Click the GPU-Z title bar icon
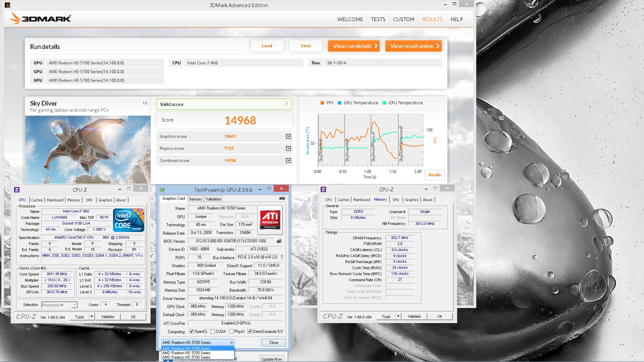Viewport: 644px width, 362px height. tap(162, 190)
